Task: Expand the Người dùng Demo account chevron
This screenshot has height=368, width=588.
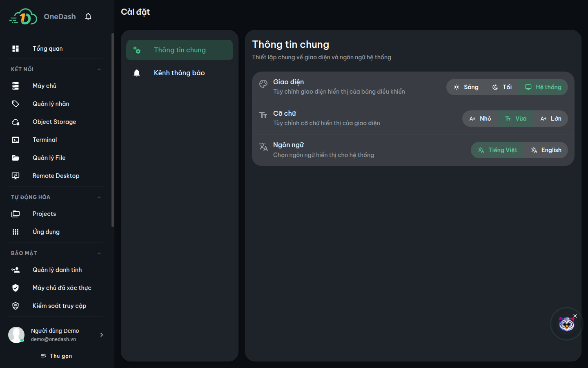Action: coord(102,335)
